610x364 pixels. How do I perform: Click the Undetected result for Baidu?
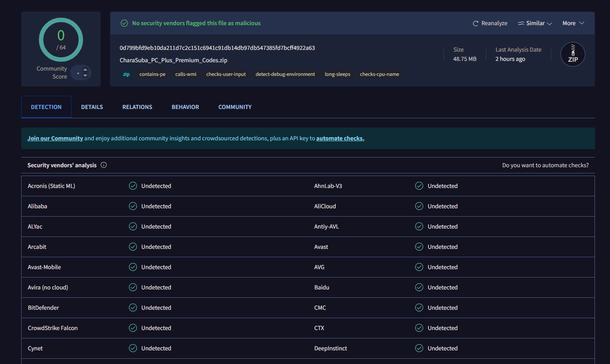(443, 287)
